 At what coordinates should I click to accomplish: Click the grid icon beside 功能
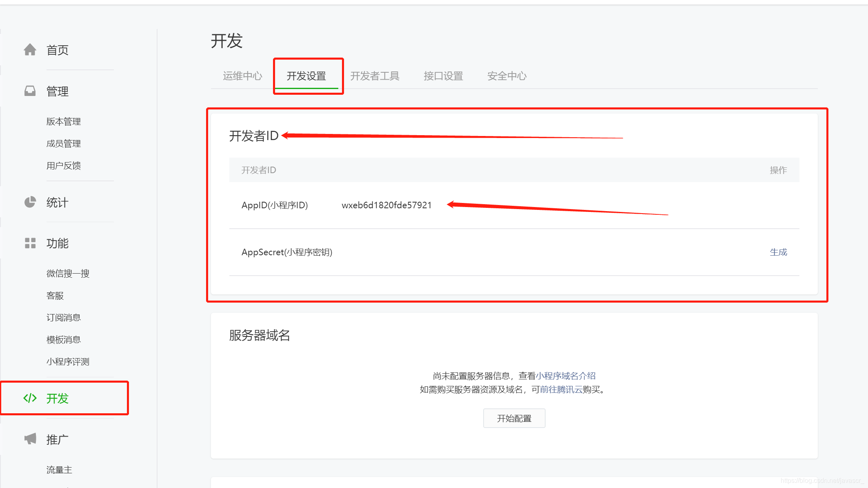tap(30, 243)
